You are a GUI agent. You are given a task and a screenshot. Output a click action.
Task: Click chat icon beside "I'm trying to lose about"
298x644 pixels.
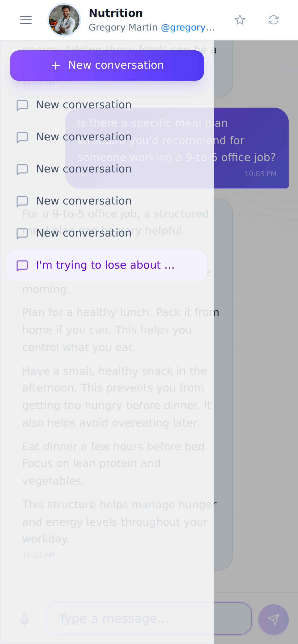click(x=22, y=266)
